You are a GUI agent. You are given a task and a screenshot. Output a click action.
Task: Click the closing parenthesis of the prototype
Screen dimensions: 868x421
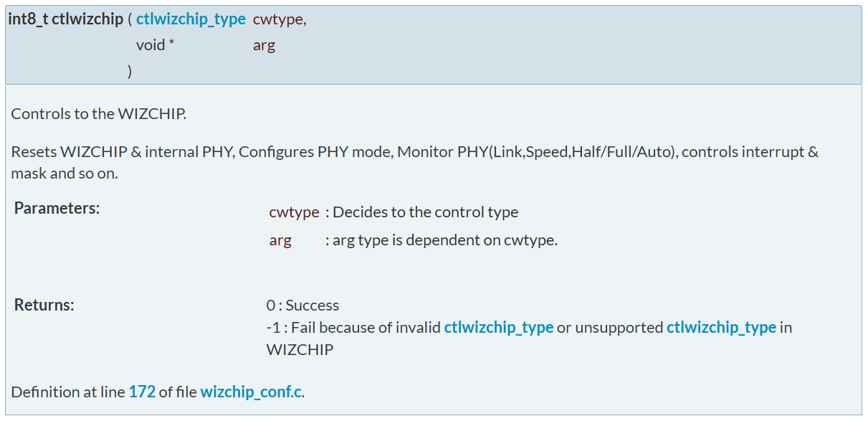[x=130, y=71]
